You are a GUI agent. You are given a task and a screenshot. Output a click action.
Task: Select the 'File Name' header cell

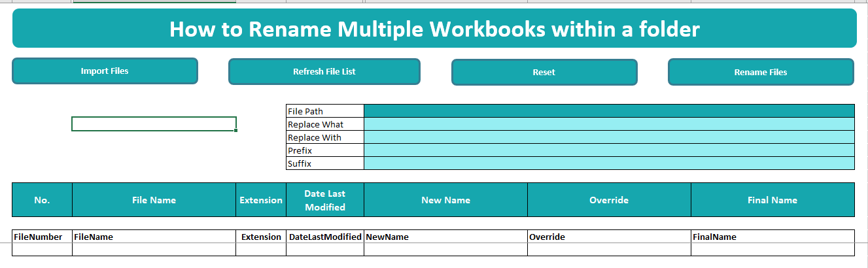[x=154, y=200]
